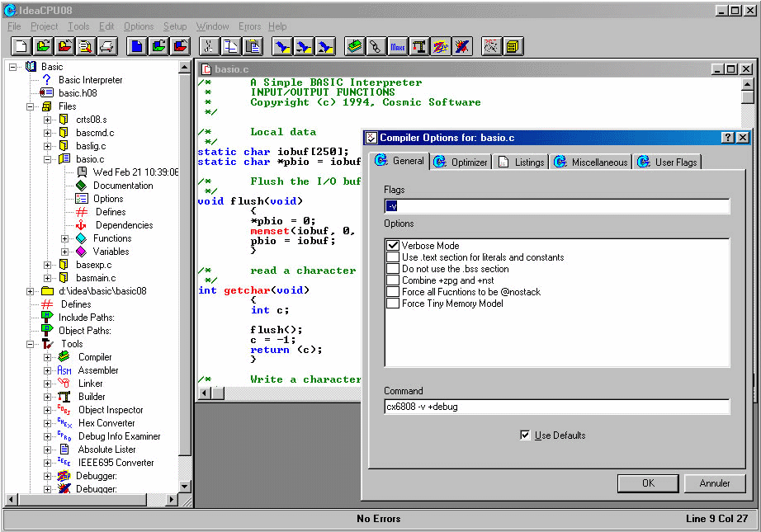Expand the Functions node under basio.c

click(x=65, y=238)
